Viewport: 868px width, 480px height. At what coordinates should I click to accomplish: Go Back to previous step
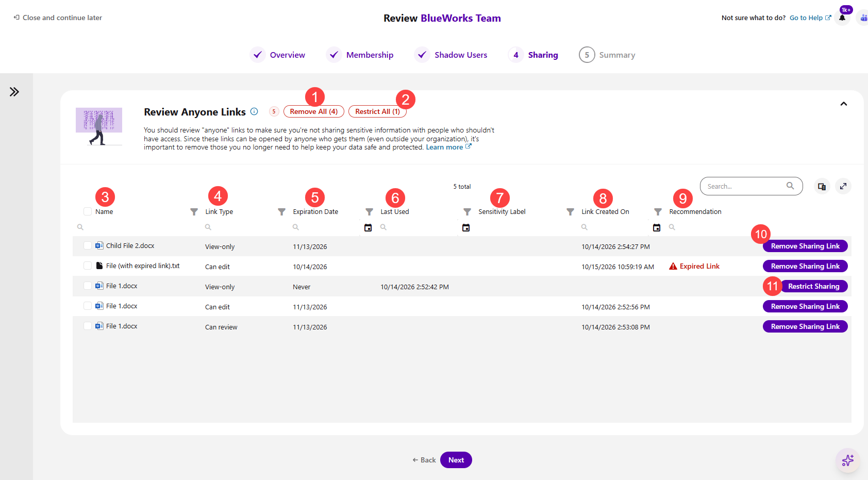pos(424,460)
